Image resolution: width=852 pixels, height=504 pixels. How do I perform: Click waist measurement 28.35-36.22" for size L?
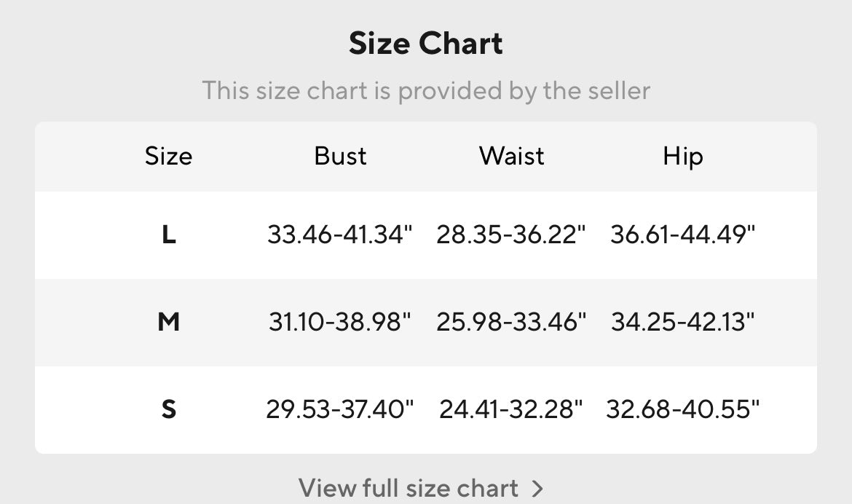click(x=511, y=235)
